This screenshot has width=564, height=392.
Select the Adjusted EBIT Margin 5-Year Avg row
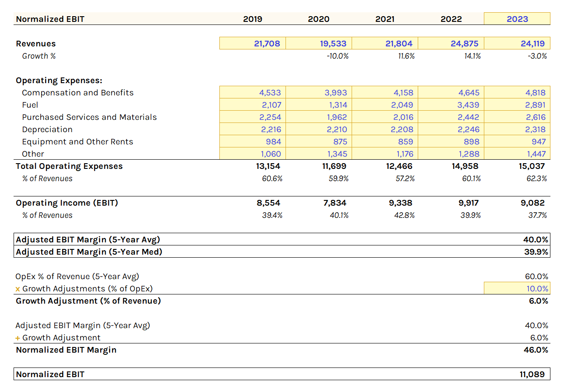coord(88,239)
